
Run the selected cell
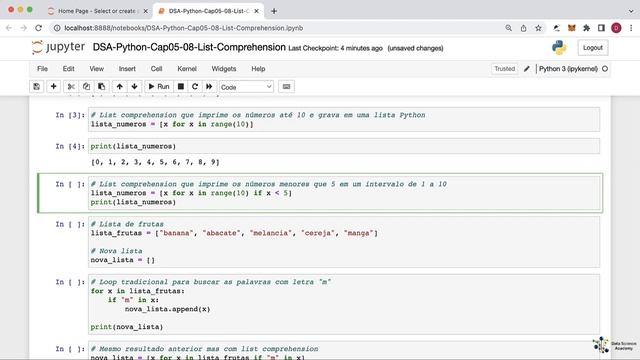tap(159, 87)
